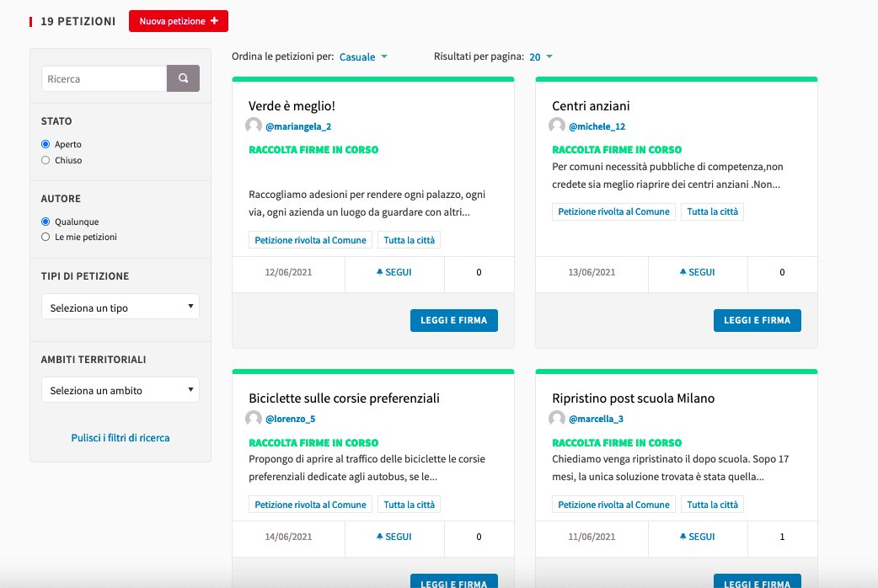Image resolution: width=878 pixels, height=588 pixels.
Task: Click "LEGGI E FIRMA" on "Verde è meglio!"
Action: click(x=453, y=320)
